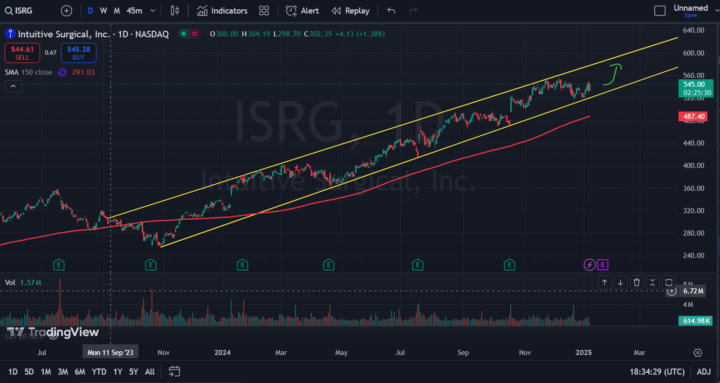
Task: Click the 614.98K volume label
Action: pos(695,321)
